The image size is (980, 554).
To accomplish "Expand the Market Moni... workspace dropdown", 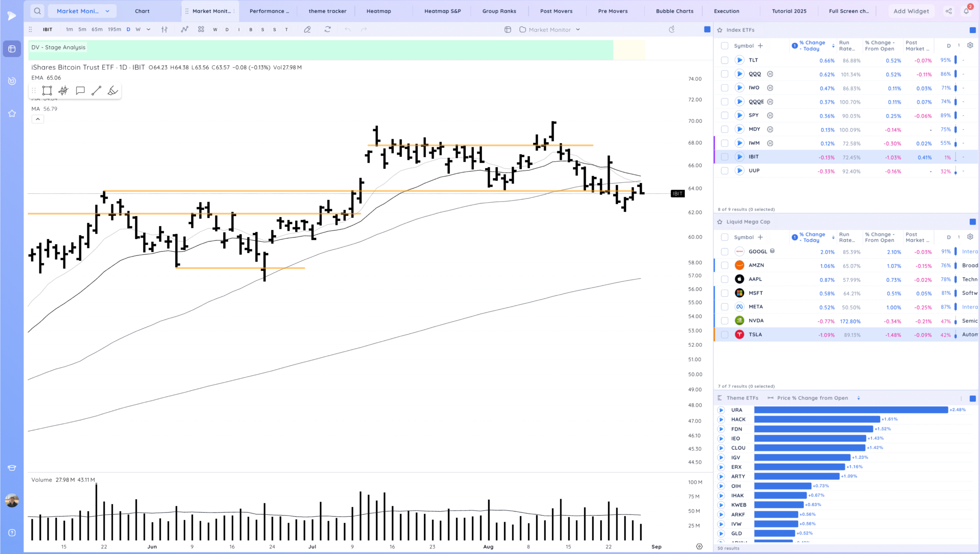I will [x=108, y=11].
